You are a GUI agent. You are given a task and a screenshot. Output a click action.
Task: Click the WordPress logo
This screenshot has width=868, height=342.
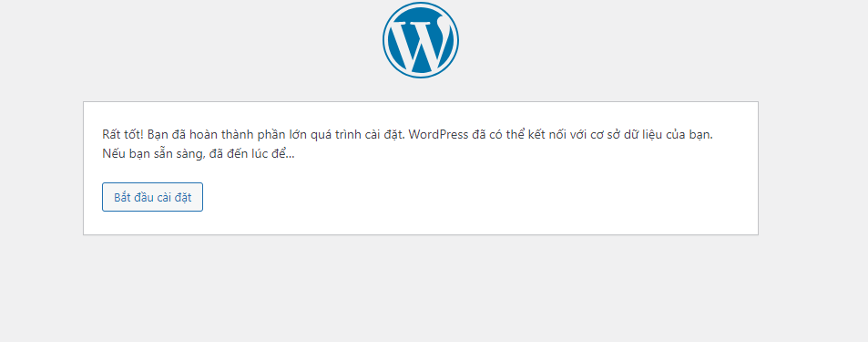click(421, 40)
